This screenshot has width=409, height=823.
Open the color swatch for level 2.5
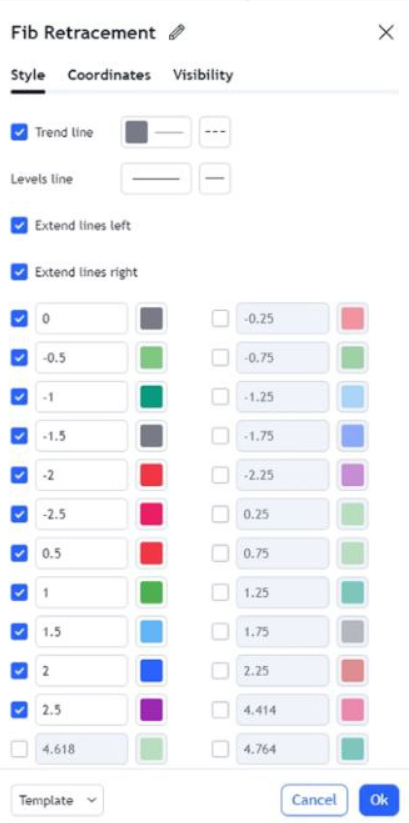point(152,710)
